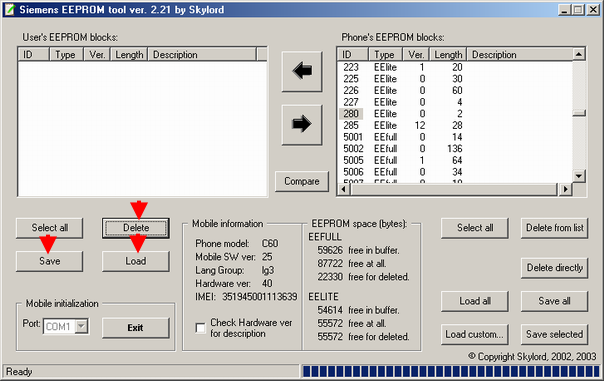The image size is (604, 381).
Task: Click the vertical scrollbar thumb in phone list
Action: [x=579, y=113]
